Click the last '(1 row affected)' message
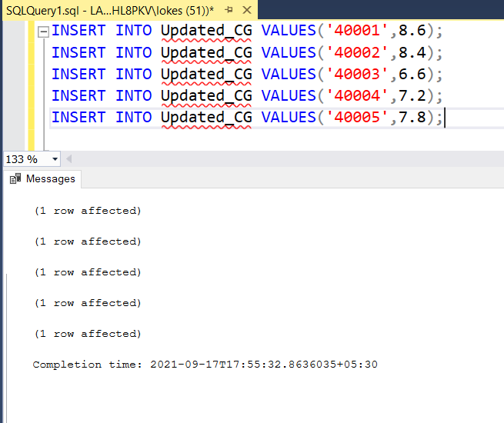 click(88, 334)
